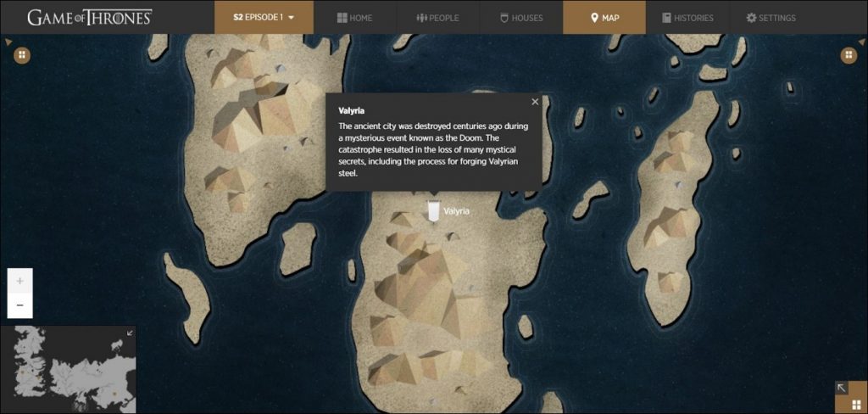Close the Valyria info popup
868x414 pixels.
tap(535, 102)
